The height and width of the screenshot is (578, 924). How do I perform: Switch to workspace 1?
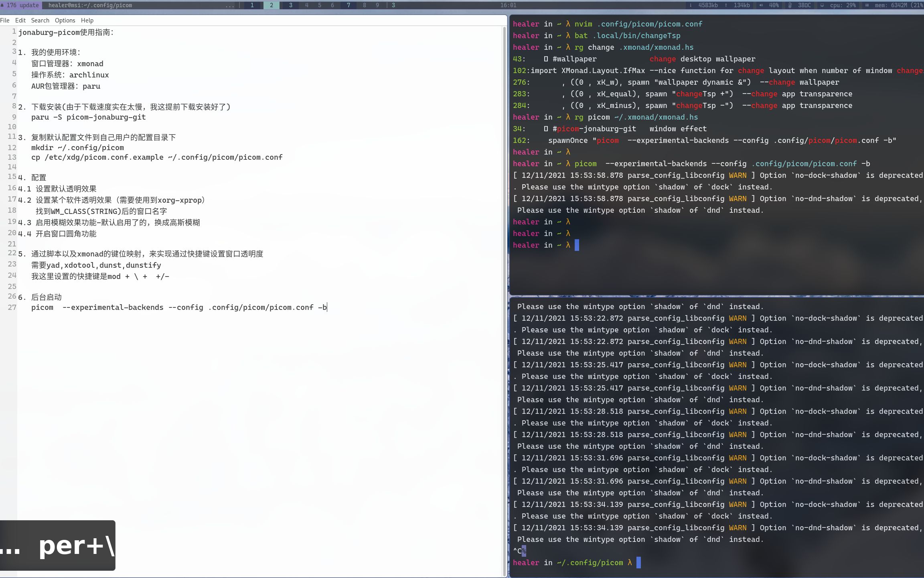(252, 5)
